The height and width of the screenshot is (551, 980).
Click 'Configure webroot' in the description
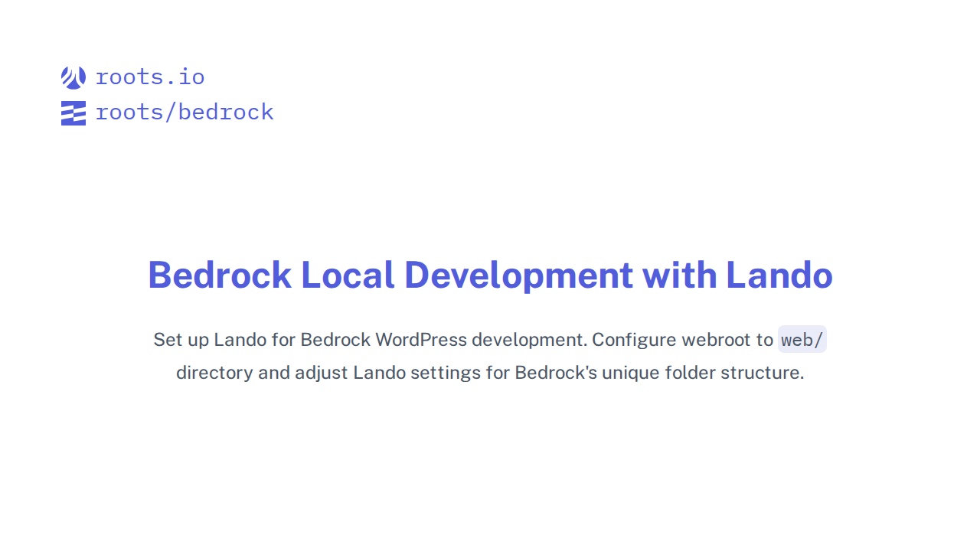(x=682, y=340)
